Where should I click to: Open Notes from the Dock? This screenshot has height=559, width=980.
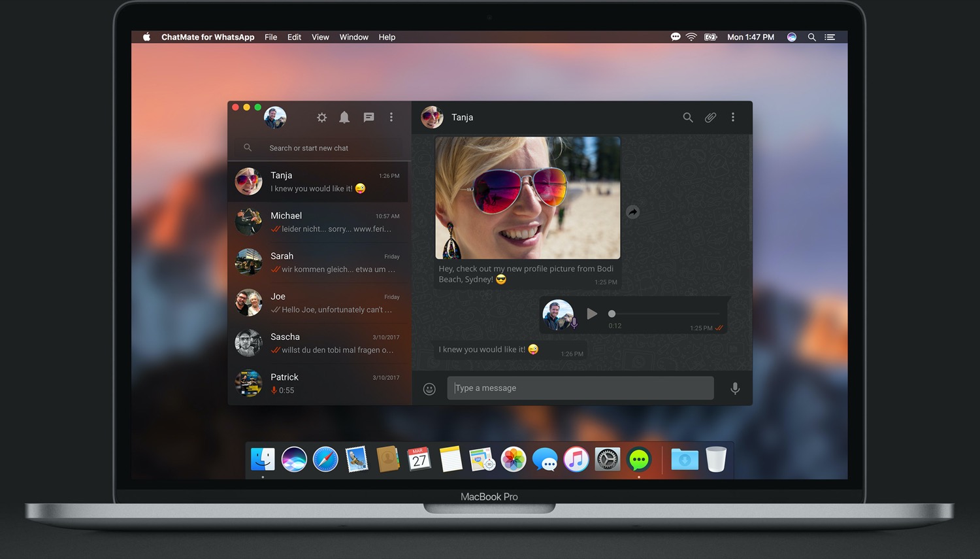pyautogui.click(x=451, y=460)
